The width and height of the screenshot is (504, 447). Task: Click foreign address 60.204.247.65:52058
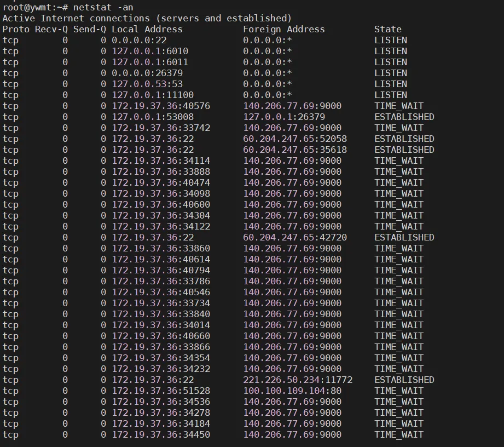point(295,139)
